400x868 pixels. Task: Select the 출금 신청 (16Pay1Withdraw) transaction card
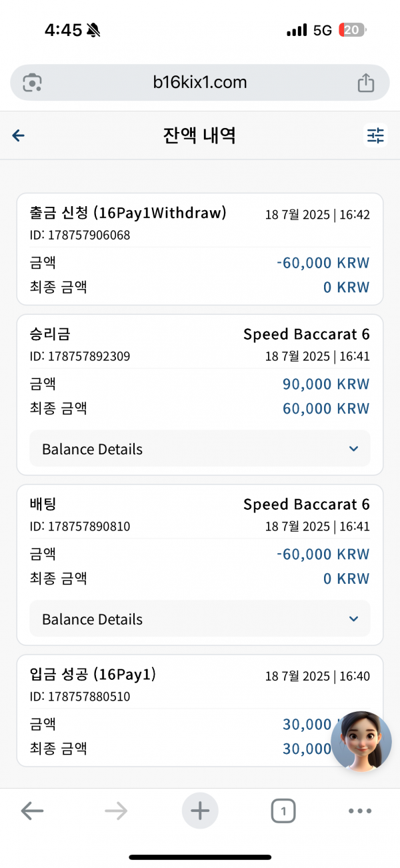[200, 249]
